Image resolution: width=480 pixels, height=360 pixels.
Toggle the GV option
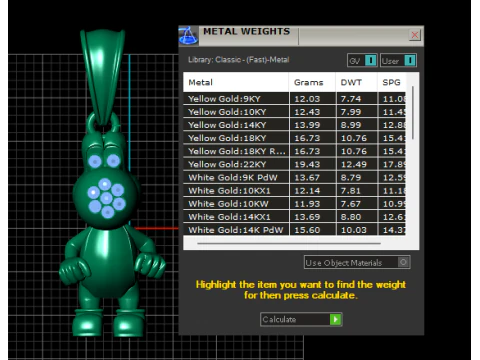pyautogui.click(x=362, y=61)
